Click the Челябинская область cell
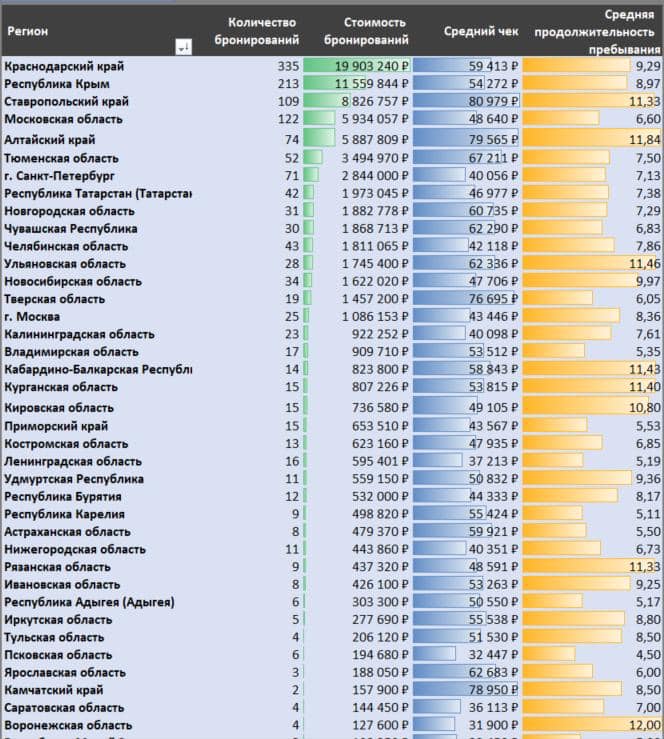This screenshot has height=739, width=664. pos(66,246)
